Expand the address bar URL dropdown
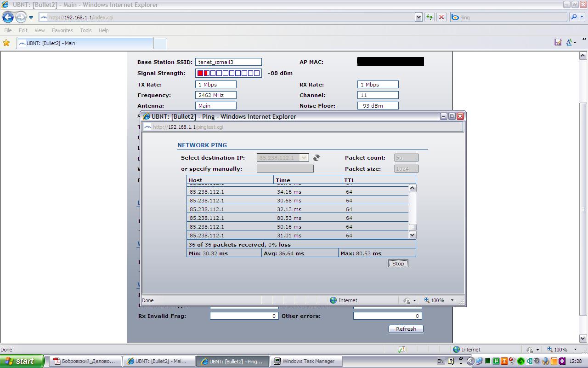588x368 pixels. (x=418, y=17)
